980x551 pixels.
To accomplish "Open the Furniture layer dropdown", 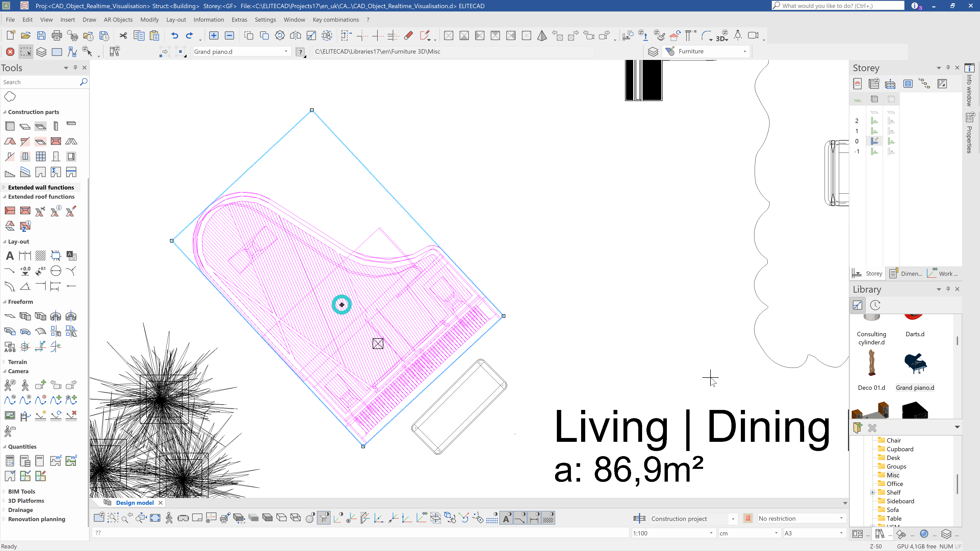I will [744, 51].
